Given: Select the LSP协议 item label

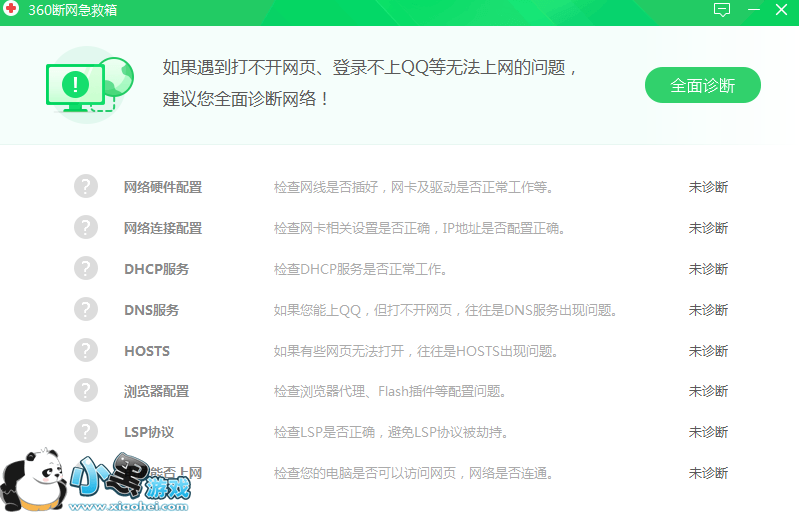Looking at the screenshot, I should point(149,432).
